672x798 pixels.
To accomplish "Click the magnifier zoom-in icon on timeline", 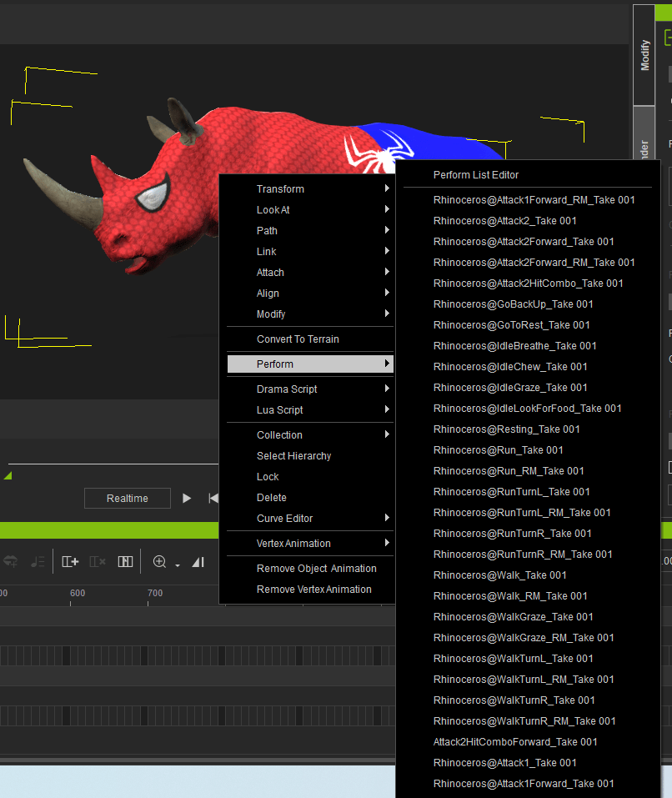I will click(x=160, y=562).
